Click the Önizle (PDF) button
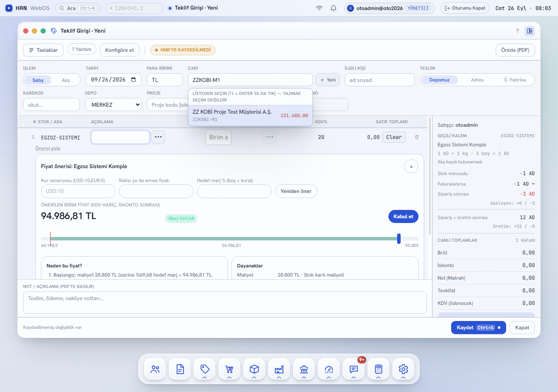The height and width of the screenshot is (392, 558). click(515, 50)
